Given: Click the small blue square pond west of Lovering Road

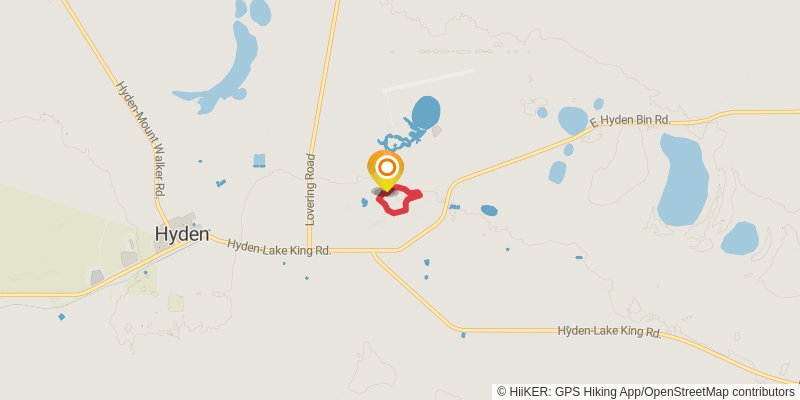Looking at the screenshot, I should (x=259, y=160).
